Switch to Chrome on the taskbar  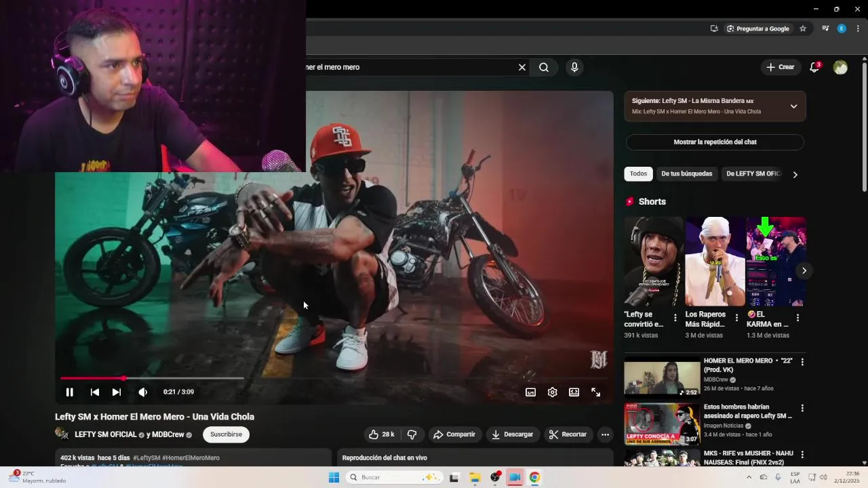click(x=534, y=477)
